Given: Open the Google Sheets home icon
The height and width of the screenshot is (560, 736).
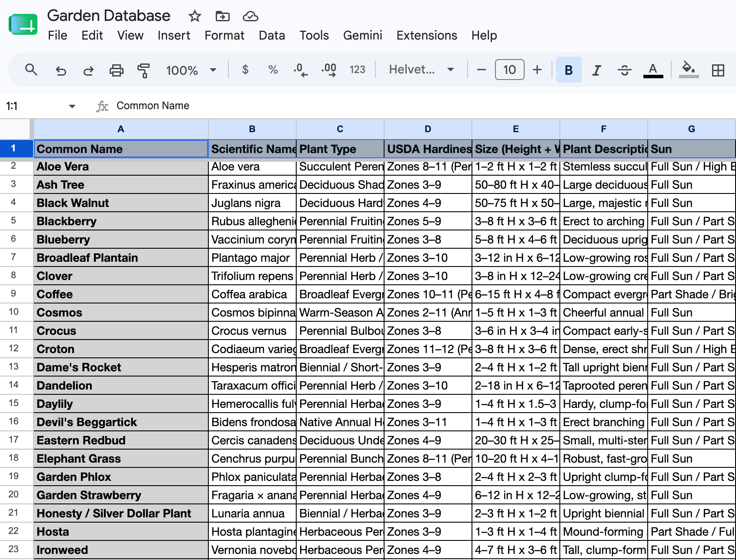Looking at the screenshot, I should (23, 24).
